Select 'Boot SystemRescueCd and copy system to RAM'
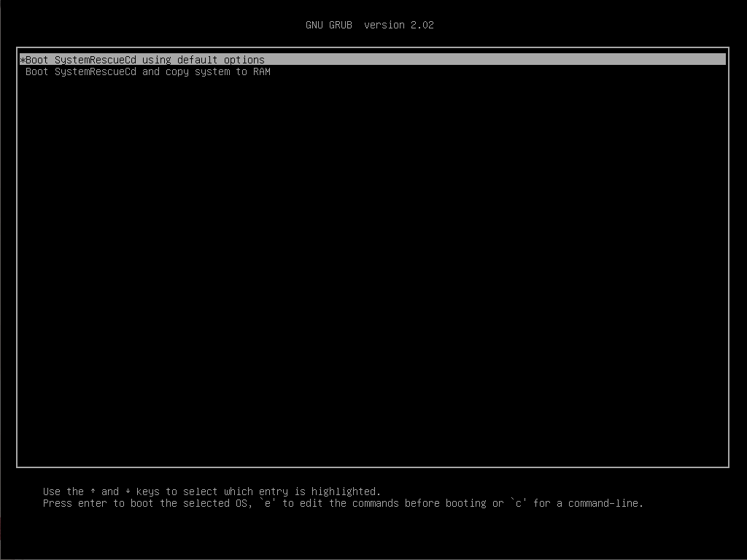 point(147,72)
